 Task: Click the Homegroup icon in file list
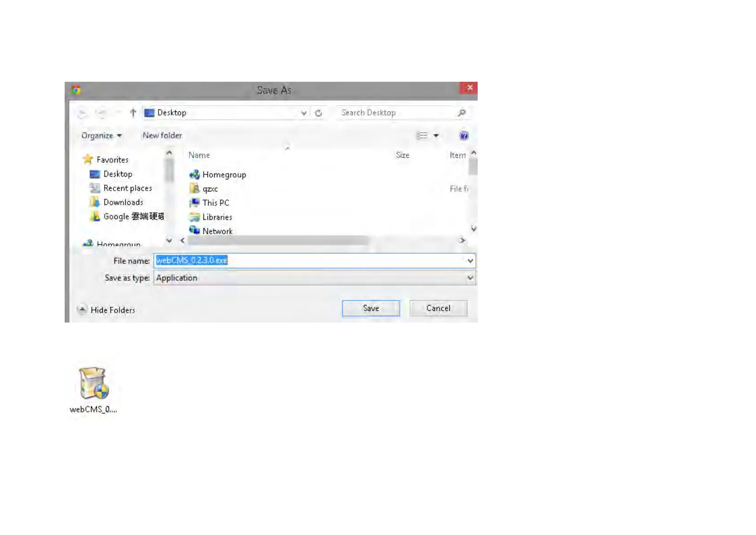click(x=194, y=174)
